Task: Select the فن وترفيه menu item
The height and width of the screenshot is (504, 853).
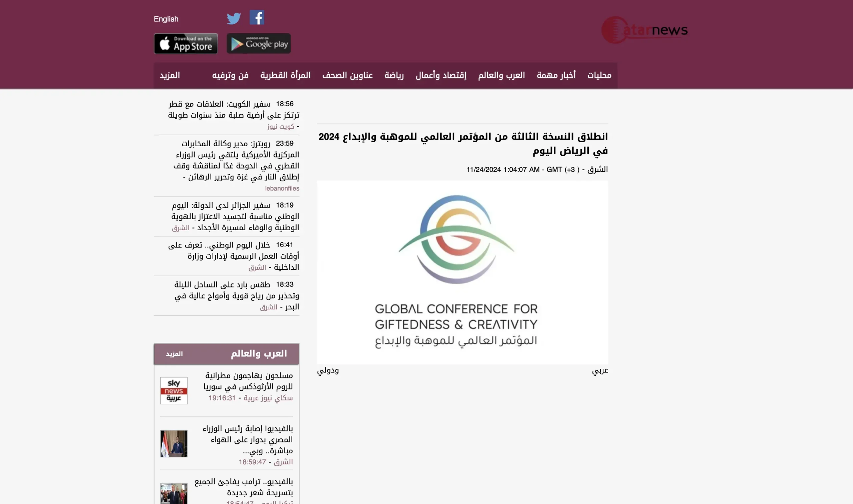Action: (x=230, y=75)
